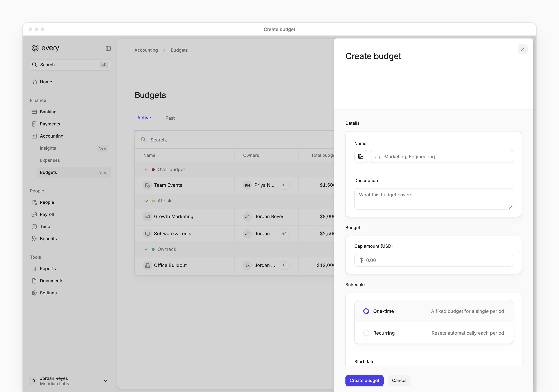The height and width of the screenshot is (392, 559).
Task: Select the Recurring schedule radio button
Action: [x=366, y=333]
